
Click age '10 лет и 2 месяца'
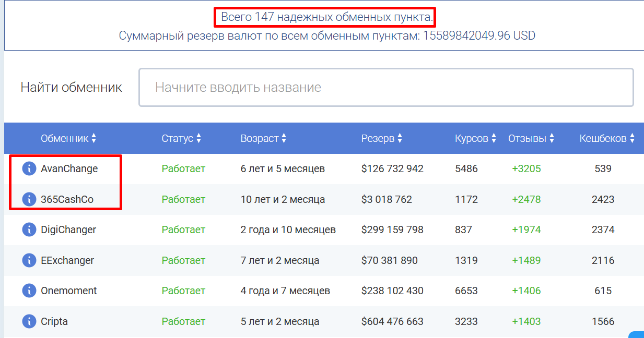click(x=283, y=199)
